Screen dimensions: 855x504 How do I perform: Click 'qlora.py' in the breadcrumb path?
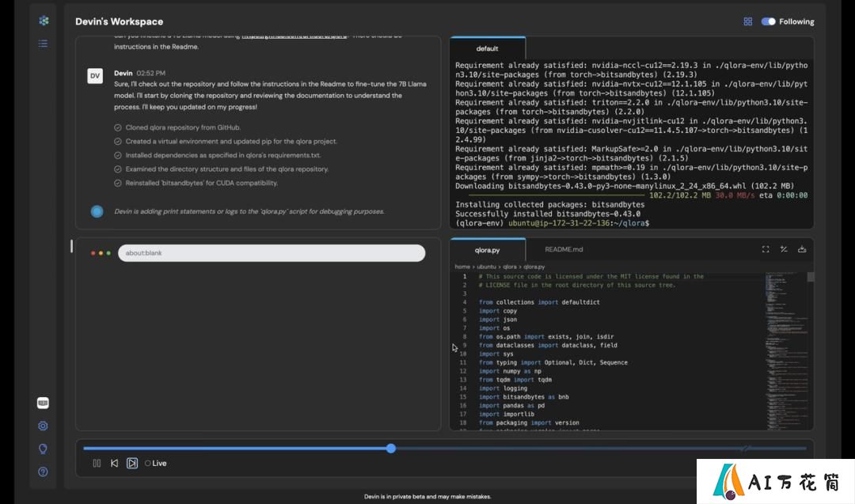[x=534, y=267]
